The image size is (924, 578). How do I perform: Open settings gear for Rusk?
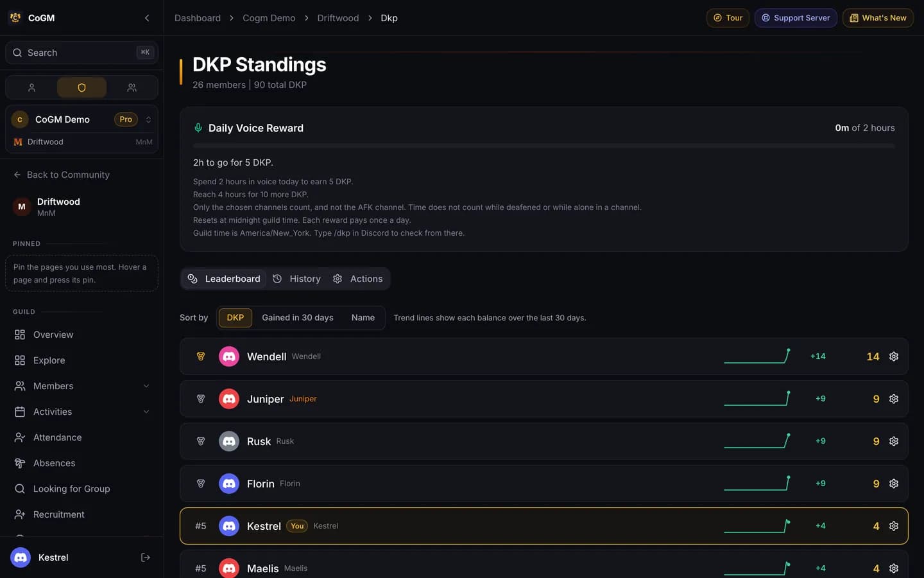tap(894, 441)
